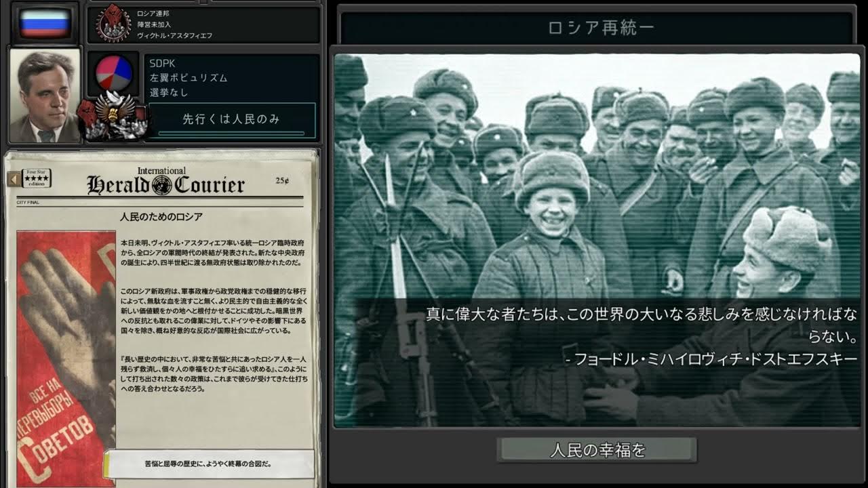Click the soldiers event photograph
Viewport: 868px width, 488px height.
coord(597,241)
